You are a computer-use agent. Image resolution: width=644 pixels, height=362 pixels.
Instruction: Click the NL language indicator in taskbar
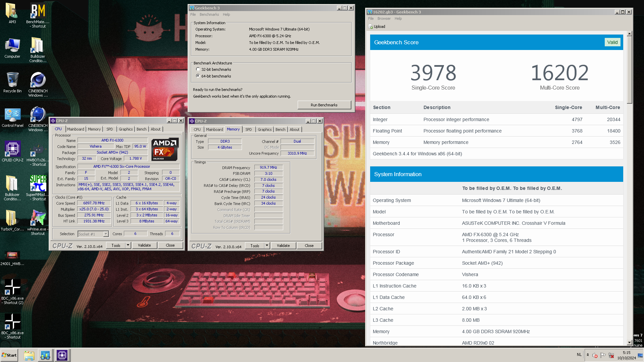point(579,355)
